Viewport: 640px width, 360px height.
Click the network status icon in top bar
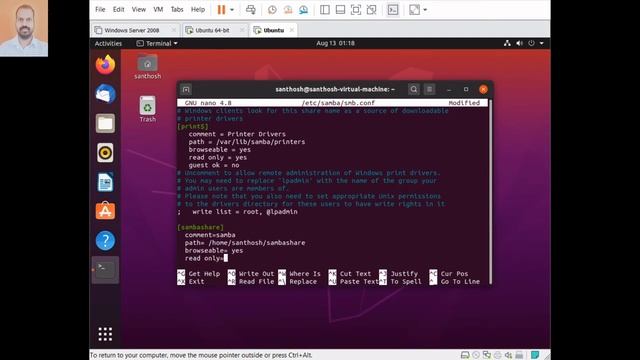[507, 43]
